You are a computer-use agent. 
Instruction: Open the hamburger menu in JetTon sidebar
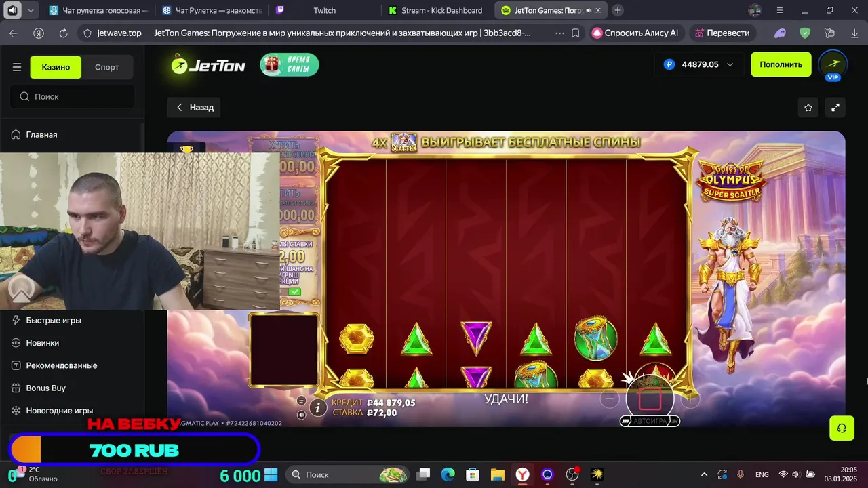tap(17, 67)
